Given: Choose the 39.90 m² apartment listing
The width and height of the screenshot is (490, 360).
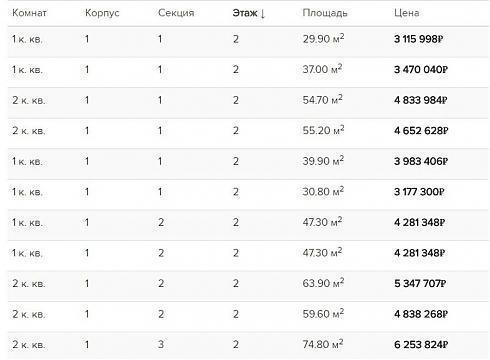Looking at the screenshot, I should pos(249,161).
